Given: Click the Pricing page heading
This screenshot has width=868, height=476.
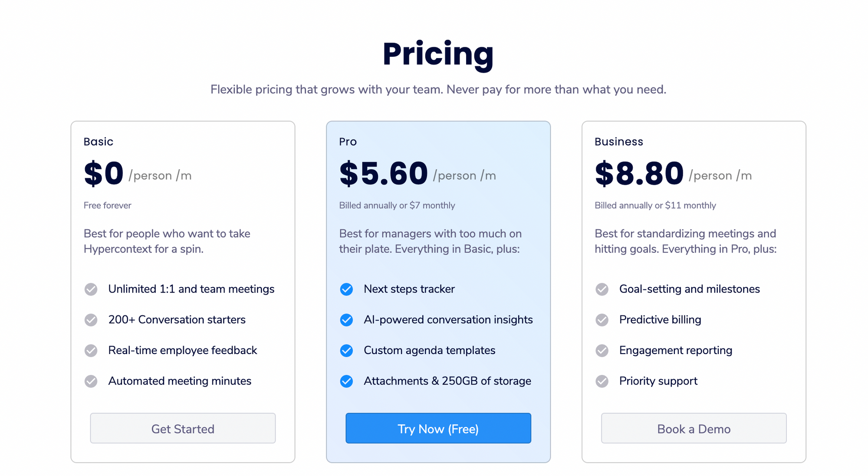Looking at the screenshot, I should coord(438,54).
